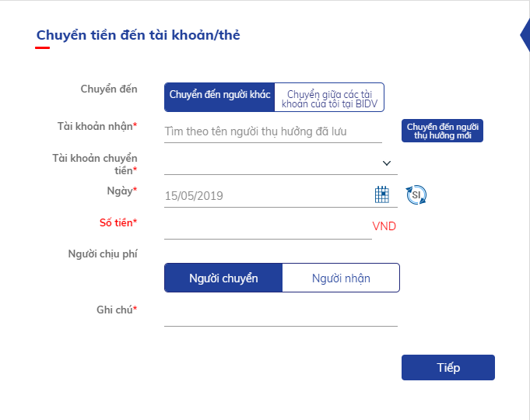
Task: Expand the Tài khoản chuyển tiền dropdown arrow
Action: (x=387, y=163)
